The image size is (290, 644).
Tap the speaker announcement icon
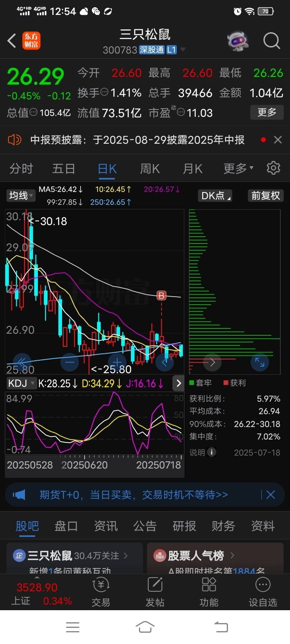(x=14, y=140)
